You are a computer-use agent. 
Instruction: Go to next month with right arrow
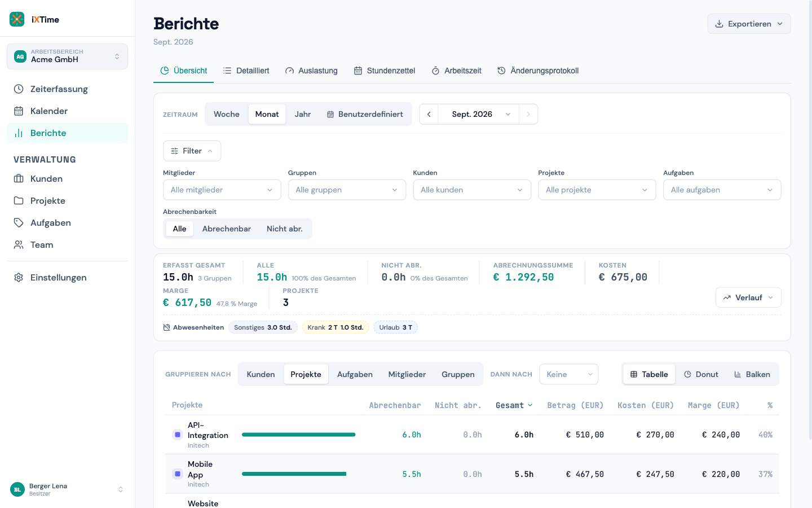pos(528,114)
